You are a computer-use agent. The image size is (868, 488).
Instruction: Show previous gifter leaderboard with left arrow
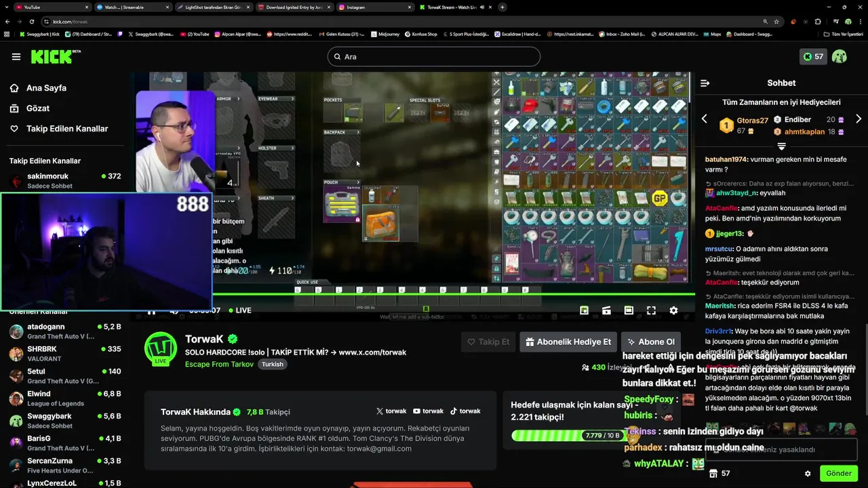click(704, 119)
